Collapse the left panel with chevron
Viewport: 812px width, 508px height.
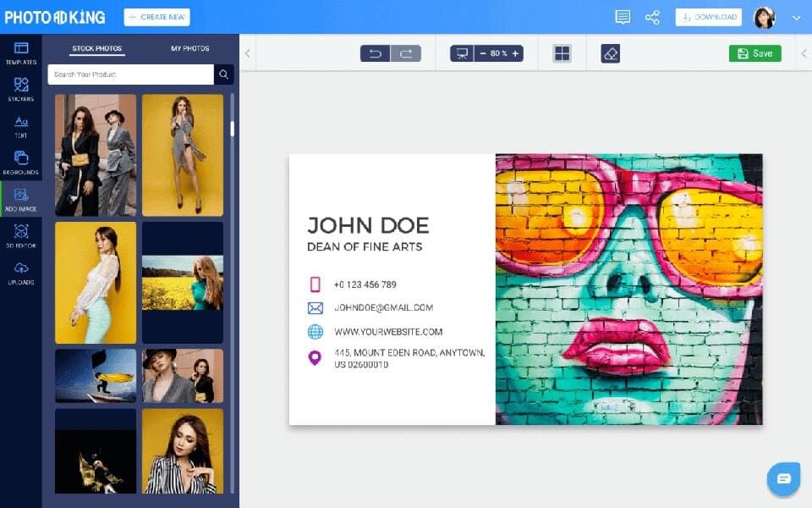tap(246, 52)
